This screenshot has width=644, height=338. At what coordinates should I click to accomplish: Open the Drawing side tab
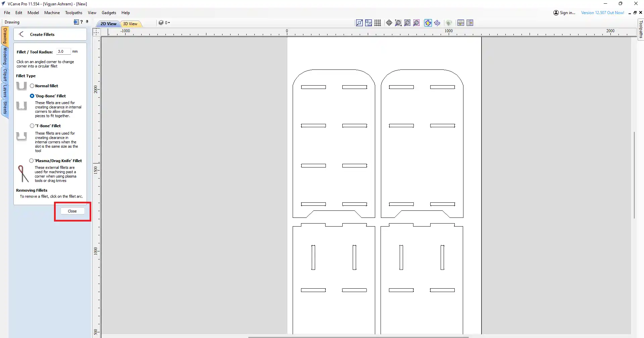click(5, 36)
